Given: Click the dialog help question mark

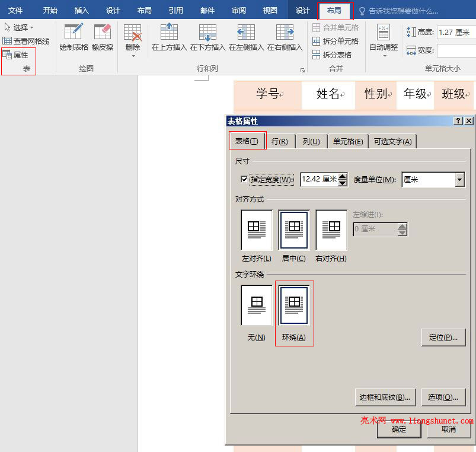Looking at the screenshot, I should (x=458, y=121).
